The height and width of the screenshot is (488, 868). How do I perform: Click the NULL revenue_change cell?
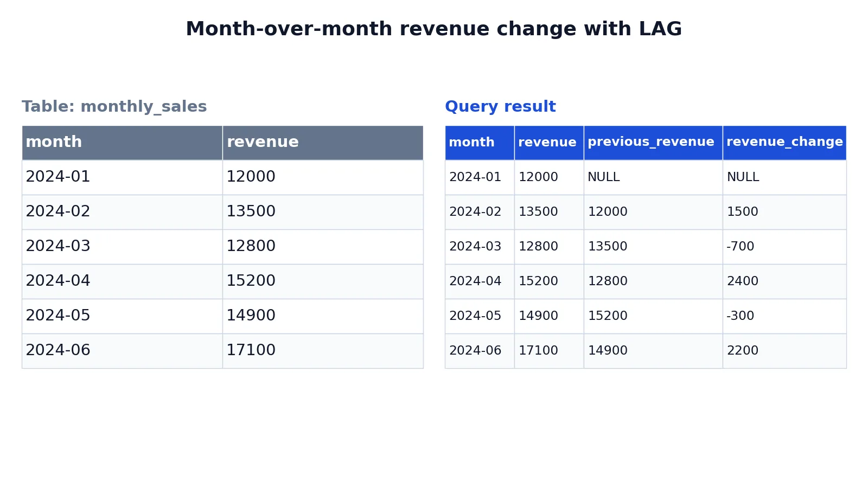click(784, 177)
